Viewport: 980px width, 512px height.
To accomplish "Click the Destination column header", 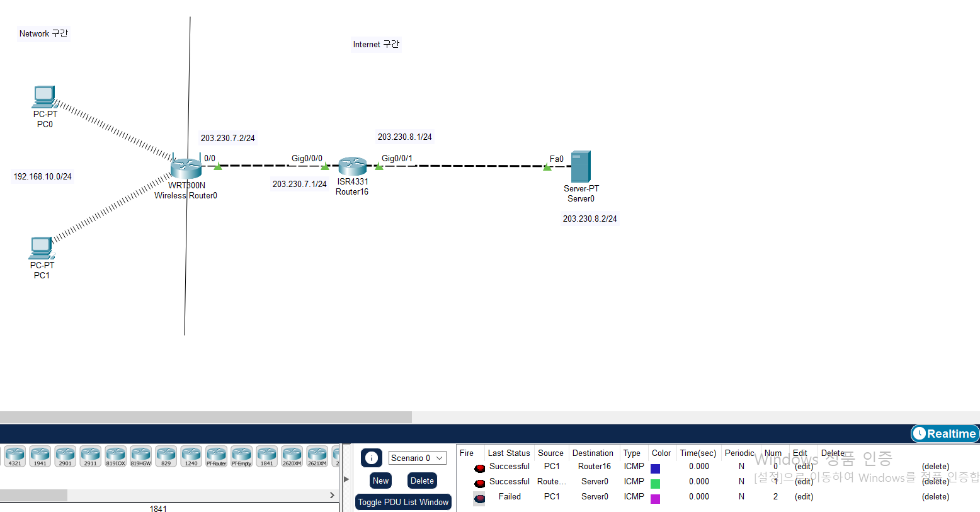I will pyautogui.click(x=593, y=453).
